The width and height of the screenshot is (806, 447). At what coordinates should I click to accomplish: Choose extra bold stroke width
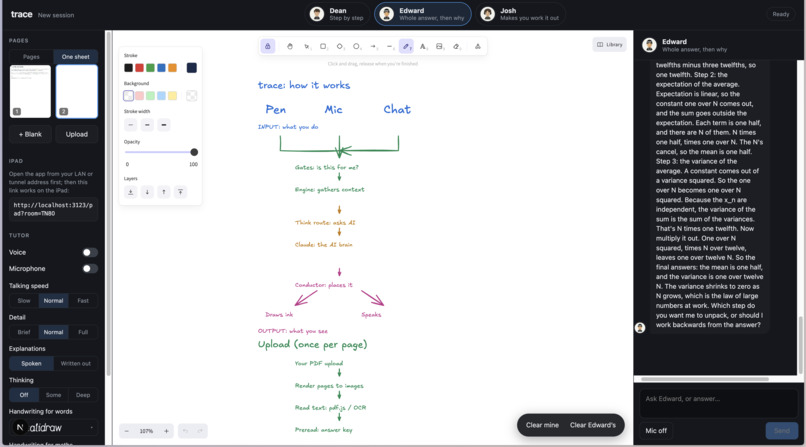164,125
